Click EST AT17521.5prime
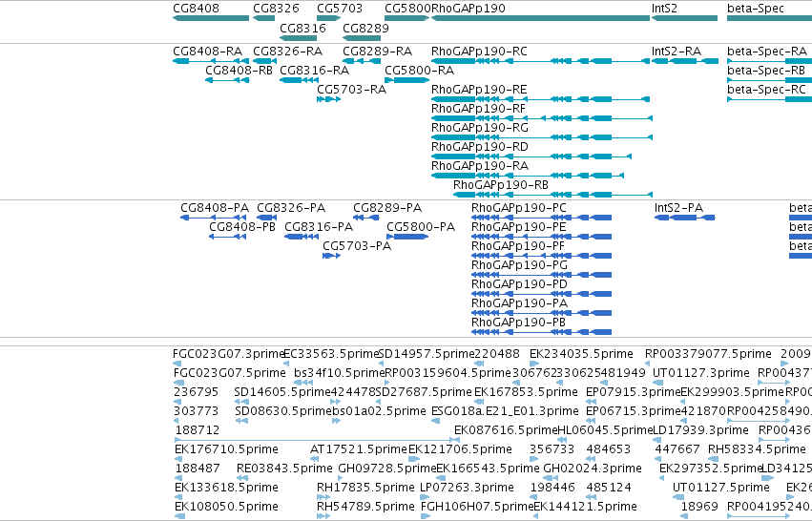 [x=315, y=459]
